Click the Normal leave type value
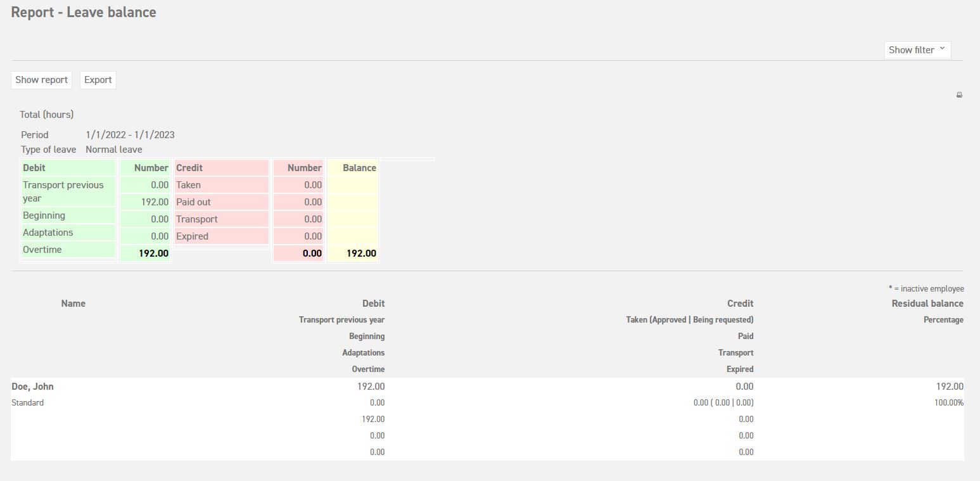 (114, 150)
